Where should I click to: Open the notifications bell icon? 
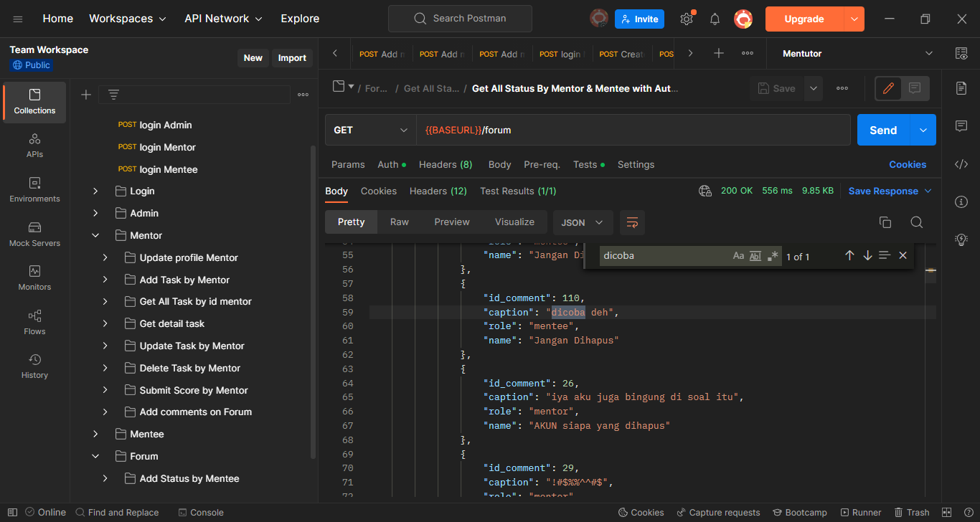pyautogui.click(x=715, y=19)
